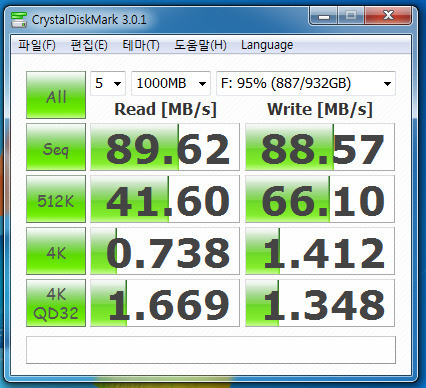Open the 테마(T) menu

point(141,45)
